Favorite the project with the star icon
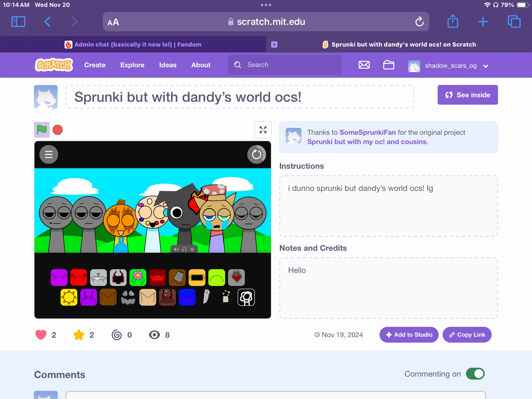The image size is (532, 399). 79,335
